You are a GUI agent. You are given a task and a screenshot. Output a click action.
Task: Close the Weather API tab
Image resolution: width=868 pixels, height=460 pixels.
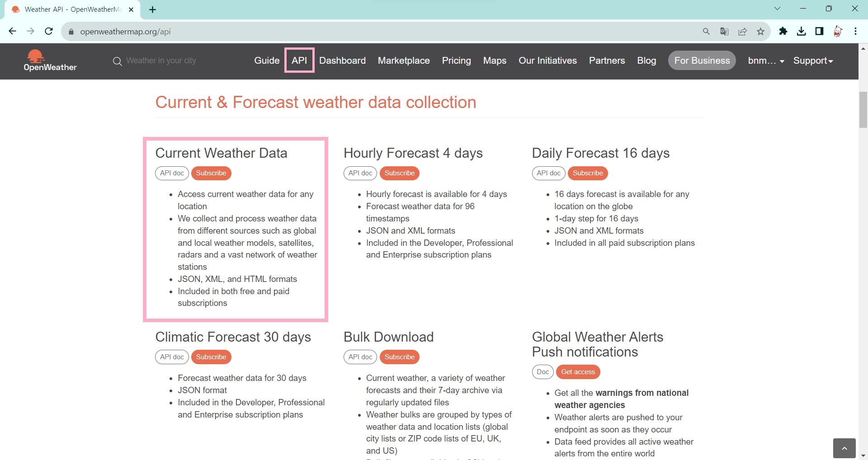[x=131, y=9]
